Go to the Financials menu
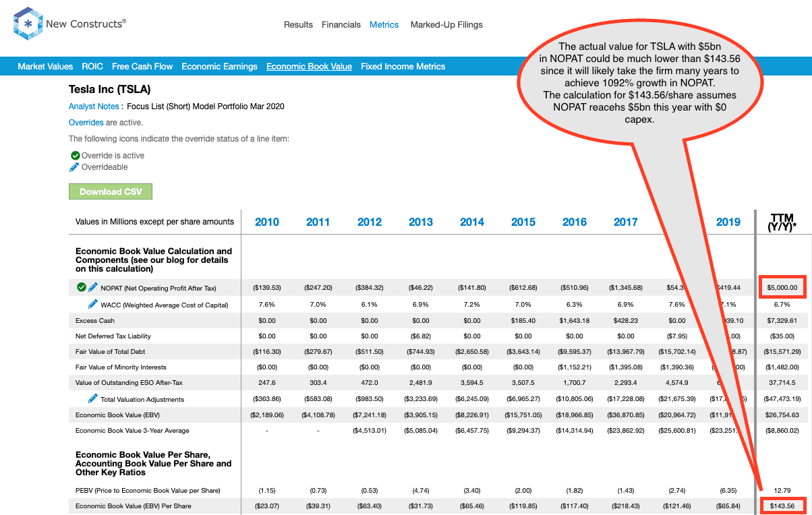 (341, 25)
